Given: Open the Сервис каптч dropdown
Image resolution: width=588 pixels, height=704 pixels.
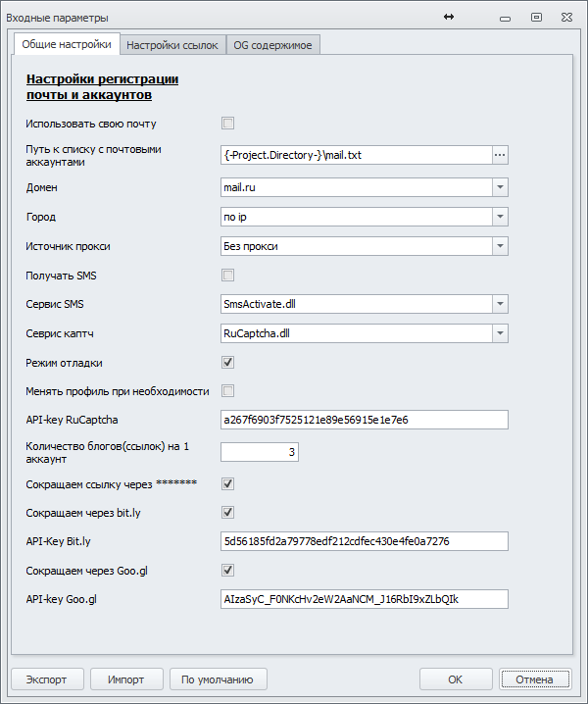Looking at the screenshot, I should (500, 333).
